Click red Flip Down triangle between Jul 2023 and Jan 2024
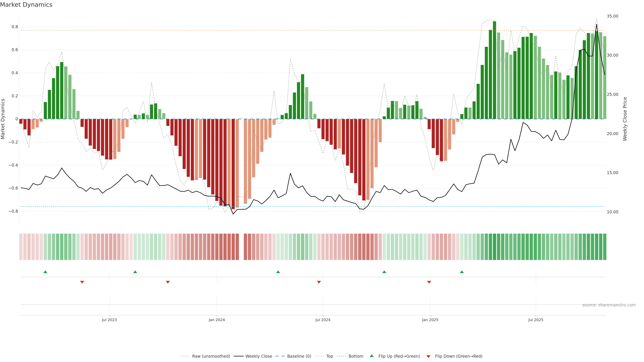 click(x=168, y=282)
